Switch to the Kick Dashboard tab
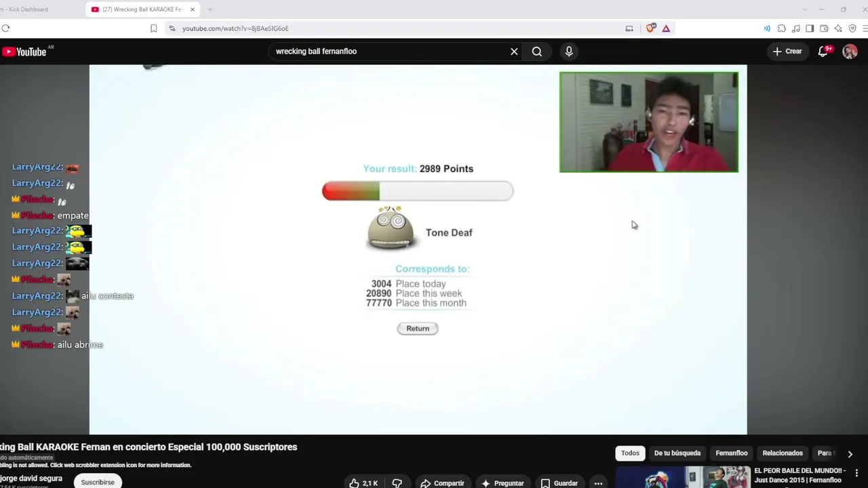Screen dimensions: 868x488 pos(26,9)
